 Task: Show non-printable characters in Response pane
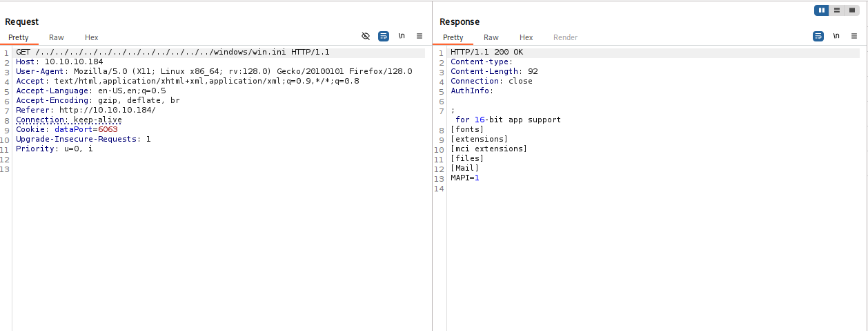point(836,36)
